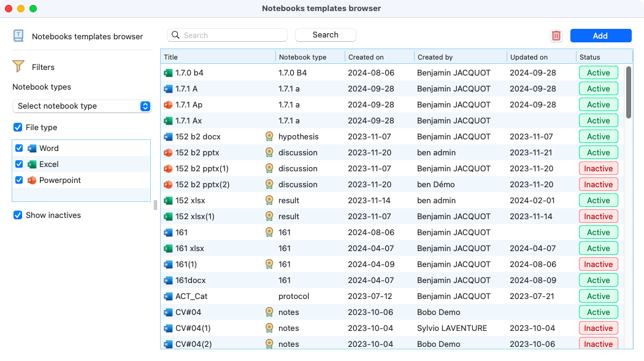Click "2023-07-12" created on cell
644x361 pixels.
pyautogui.click(x=370, y=296)
